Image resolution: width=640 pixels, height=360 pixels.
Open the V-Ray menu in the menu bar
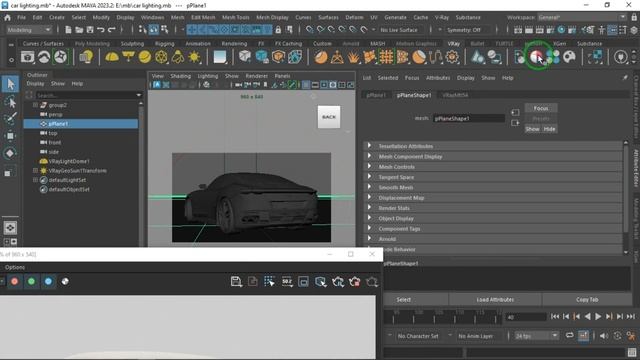click(x=442, y=18)
